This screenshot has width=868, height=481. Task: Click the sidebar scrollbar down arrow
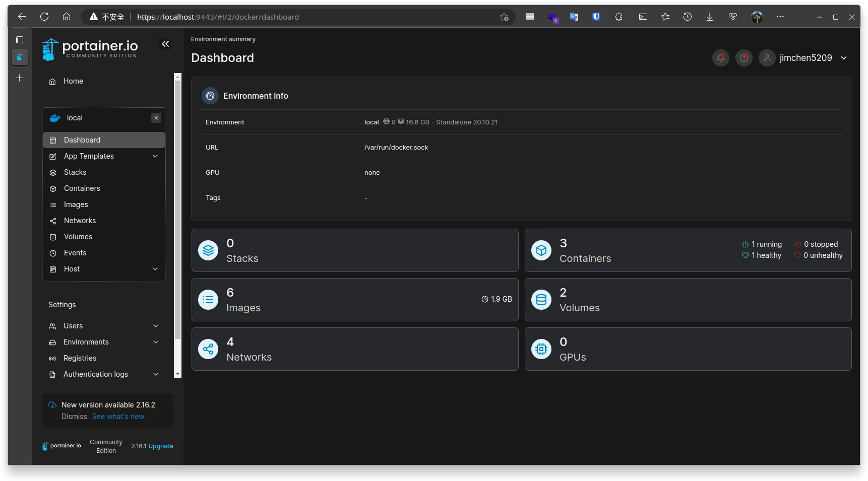[x=177, y=374]
